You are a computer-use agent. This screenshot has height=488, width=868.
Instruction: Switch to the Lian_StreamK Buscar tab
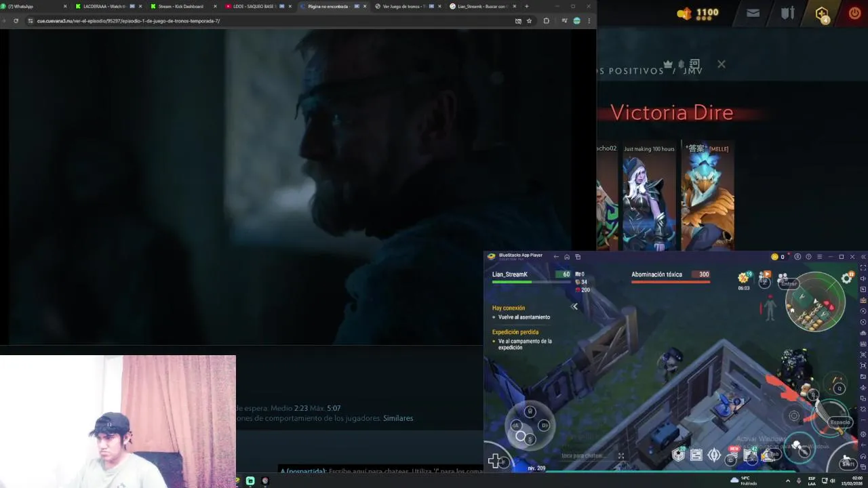tap(481, 6)
